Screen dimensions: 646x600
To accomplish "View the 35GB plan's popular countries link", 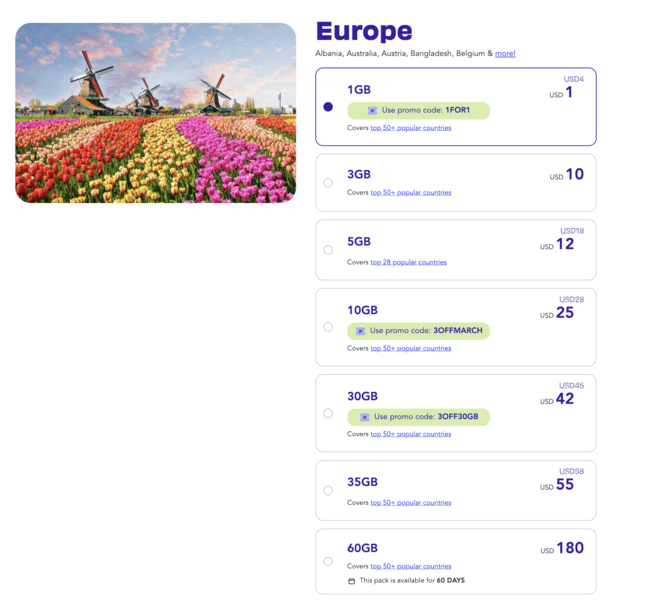I will pyautogui.click(x=410, y=502).
